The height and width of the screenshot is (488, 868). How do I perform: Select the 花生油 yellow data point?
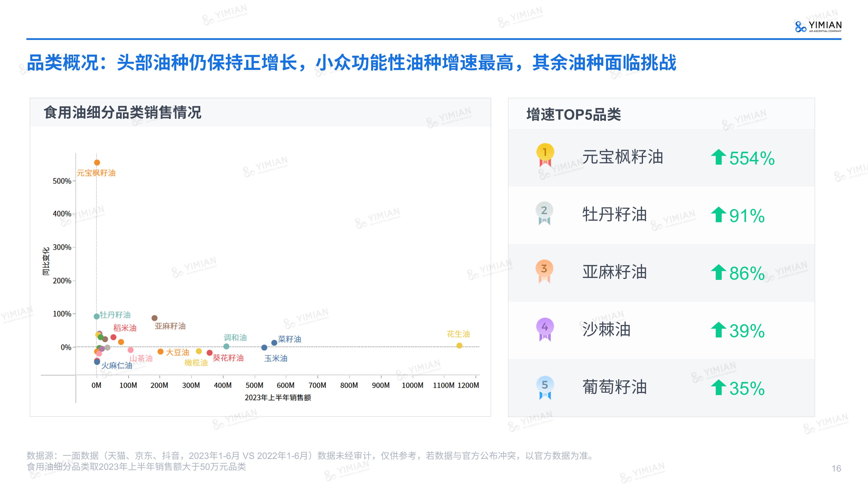click(x=460, y=346)
